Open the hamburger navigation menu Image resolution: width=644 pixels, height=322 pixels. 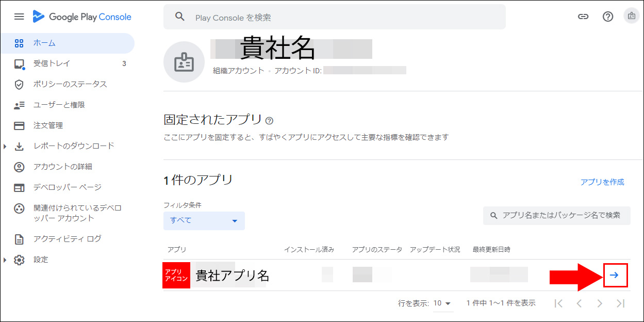[19, 17]
